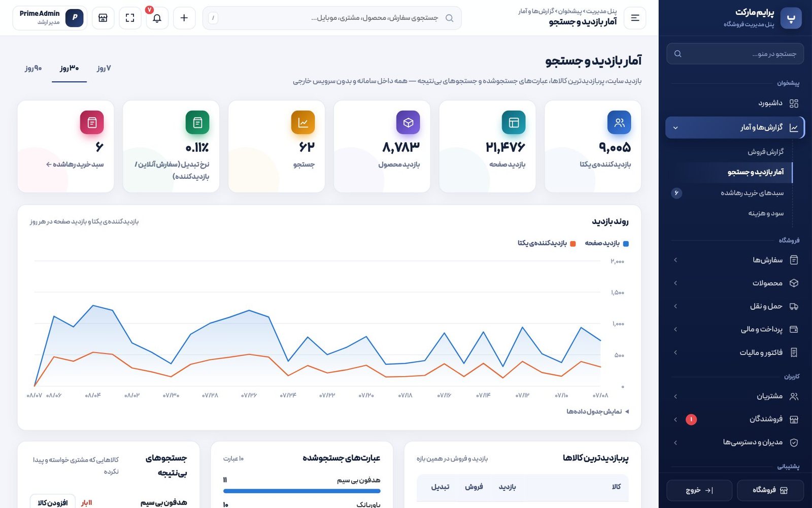Click the plus quick-add icon
Viewport: 812px width, 508px height.
pyautogui.click(x=184, y=18)
